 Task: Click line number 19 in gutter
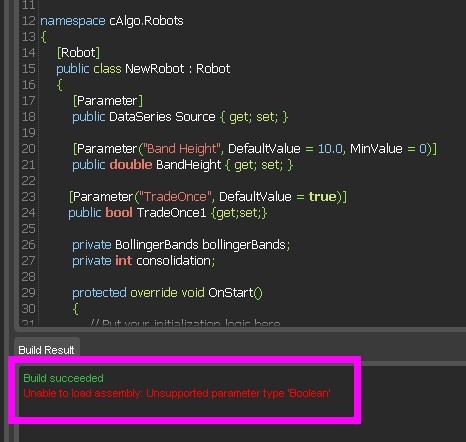click(x=28, y=133)
